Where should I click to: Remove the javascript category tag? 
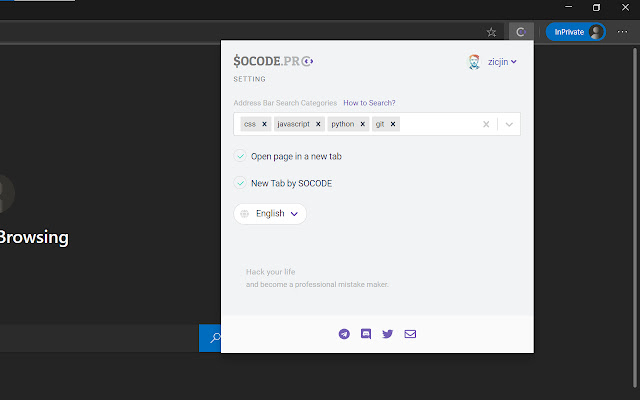pyautogui.click(x=318, y=124)
